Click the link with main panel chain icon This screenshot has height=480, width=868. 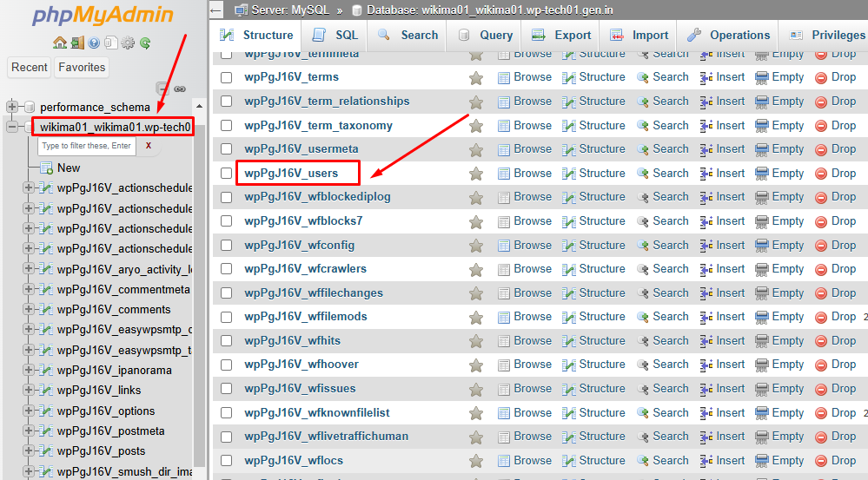(x=180, y=89)
